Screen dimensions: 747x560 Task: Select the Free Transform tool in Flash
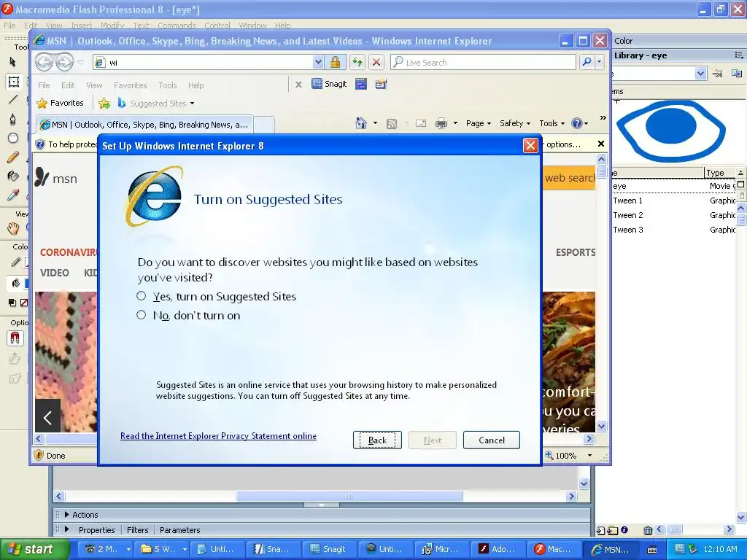(13, 82)
